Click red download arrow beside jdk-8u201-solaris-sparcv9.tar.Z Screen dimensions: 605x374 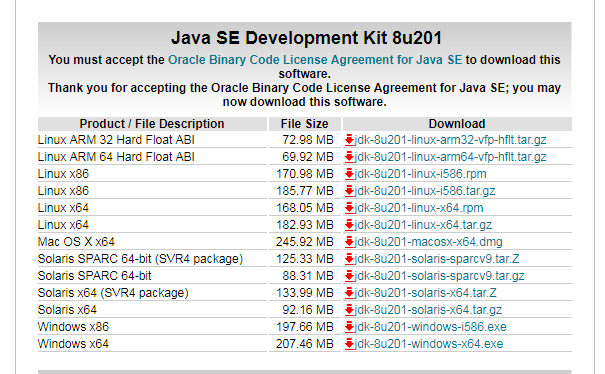349,259
